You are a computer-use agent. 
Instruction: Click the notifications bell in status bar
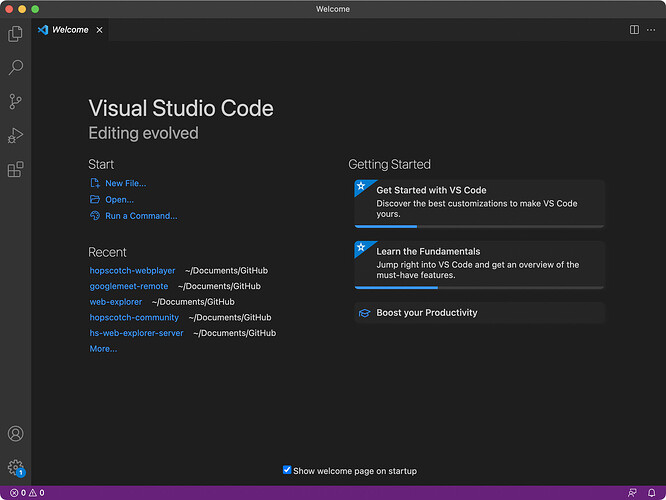(651, 493)
